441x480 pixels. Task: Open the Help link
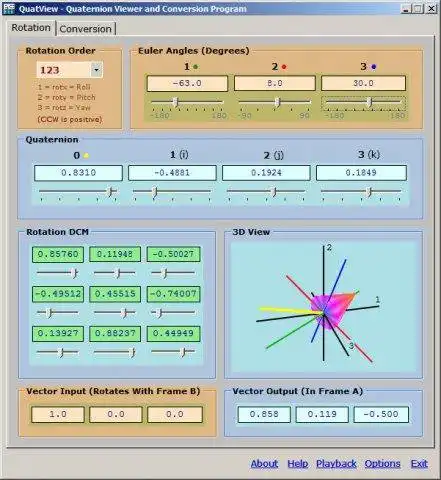pyautogui.click(x=297, y=464)
